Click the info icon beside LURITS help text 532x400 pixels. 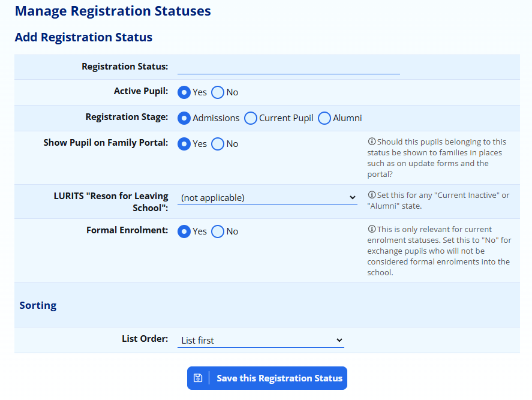pyautogui.click(x=372, y=195)
